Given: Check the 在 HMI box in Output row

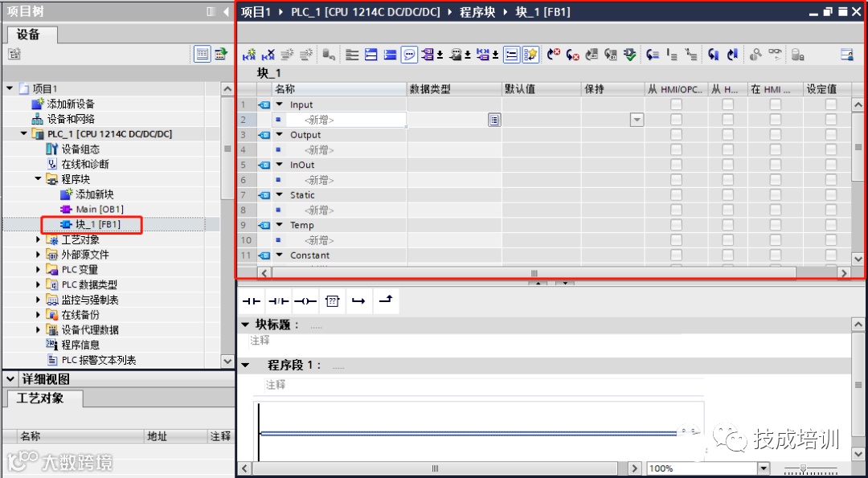Looking at the screenshot, I should (776, 134).
